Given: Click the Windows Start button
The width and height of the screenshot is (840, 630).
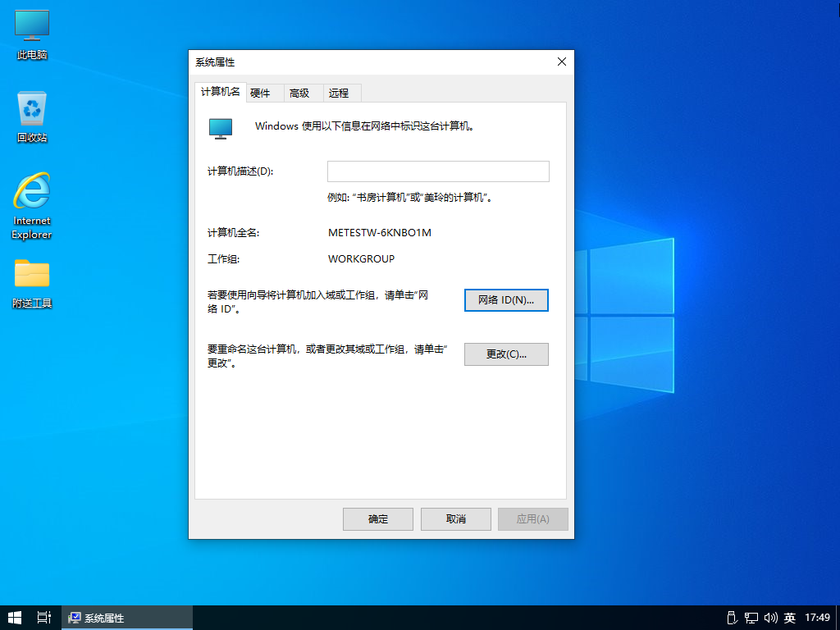Looking at the screenshot, I should pos(15,618).
